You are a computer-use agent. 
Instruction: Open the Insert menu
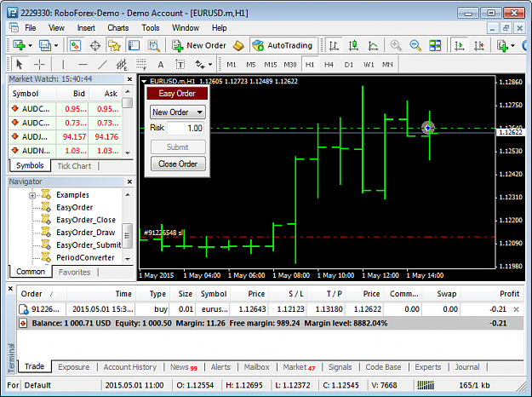click(86, 28)
